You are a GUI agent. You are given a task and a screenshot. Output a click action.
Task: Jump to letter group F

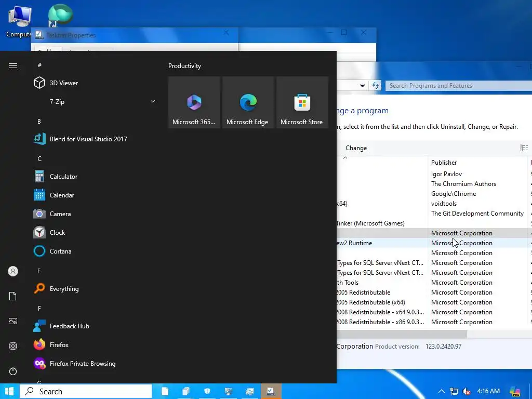39,309
